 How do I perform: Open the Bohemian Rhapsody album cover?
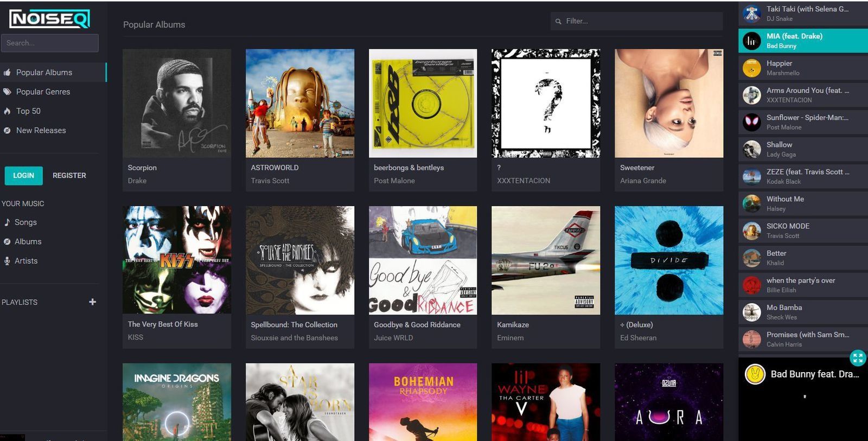(x=423, y=402)
